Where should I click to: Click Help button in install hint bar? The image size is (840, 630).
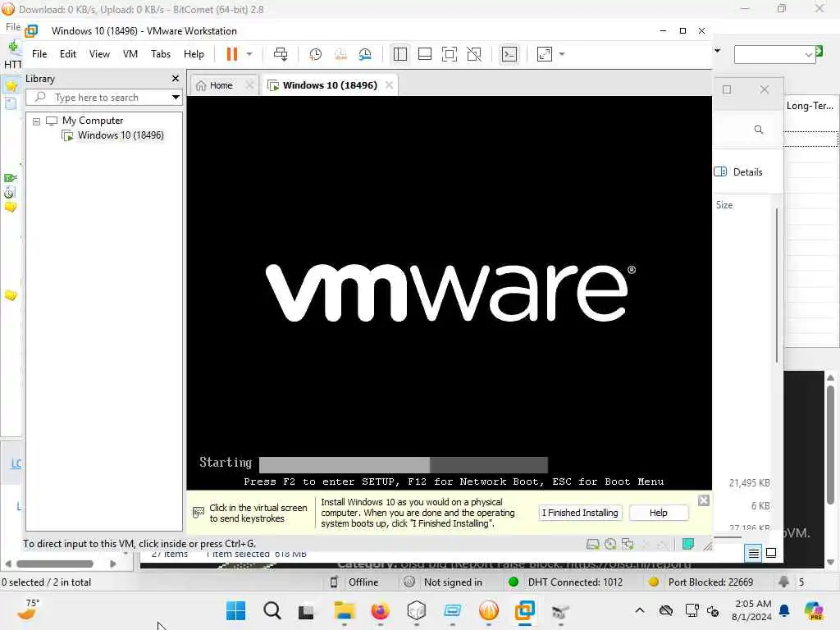click(x=659, y=513)
